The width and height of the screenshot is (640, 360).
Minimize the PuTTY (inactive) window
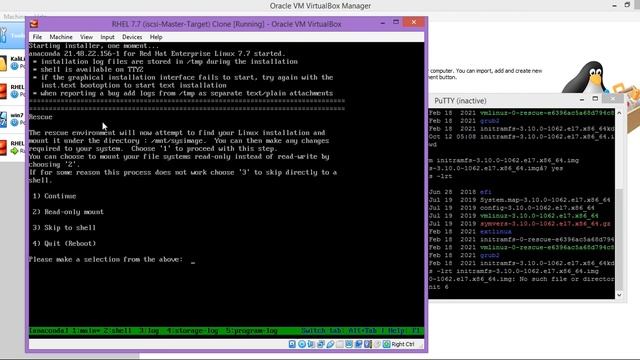pyautogui.click(x=582, y=100)
